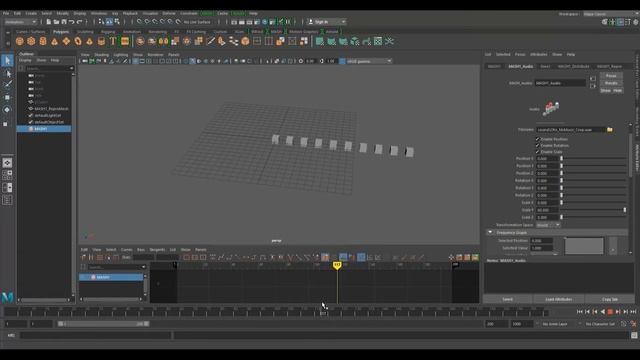The width and height of the screenshot is (640, 360).
Task: Click the Undo arrow icon
Action: (72, 22)
